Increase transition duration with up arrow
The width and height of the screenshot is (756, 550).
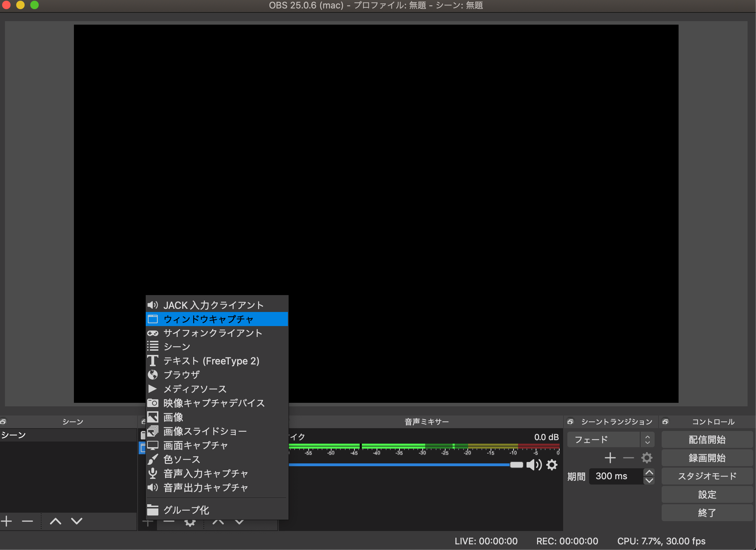click(x=649, y=473)
